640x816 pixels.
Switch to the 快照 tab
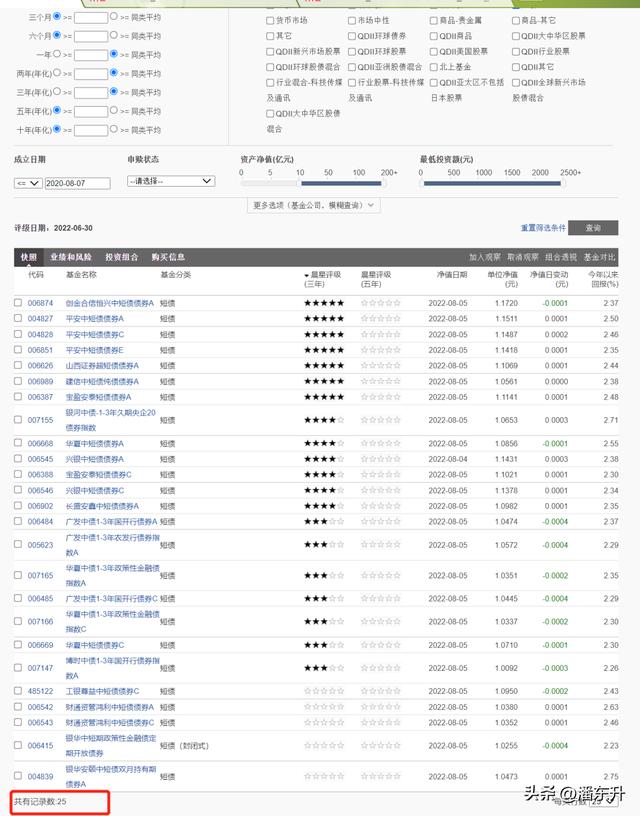tap(29, 257)
